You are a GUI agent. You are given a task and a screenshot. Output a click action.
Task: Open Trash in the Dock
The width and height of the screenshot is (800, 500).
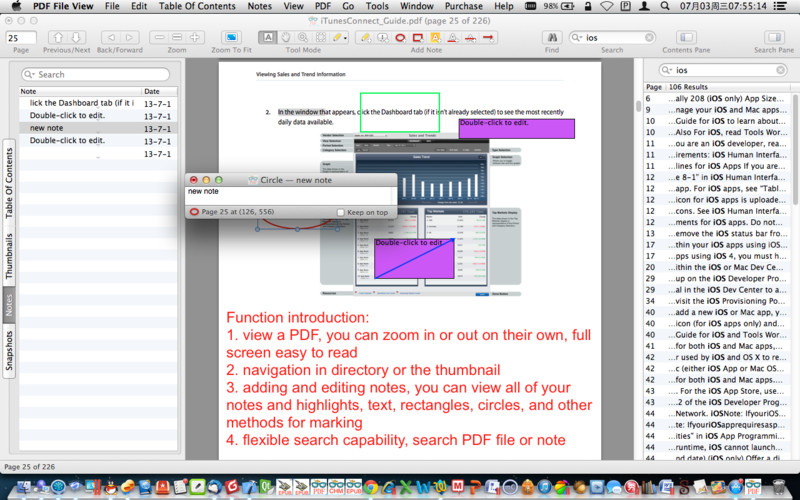tap(779, 487)
